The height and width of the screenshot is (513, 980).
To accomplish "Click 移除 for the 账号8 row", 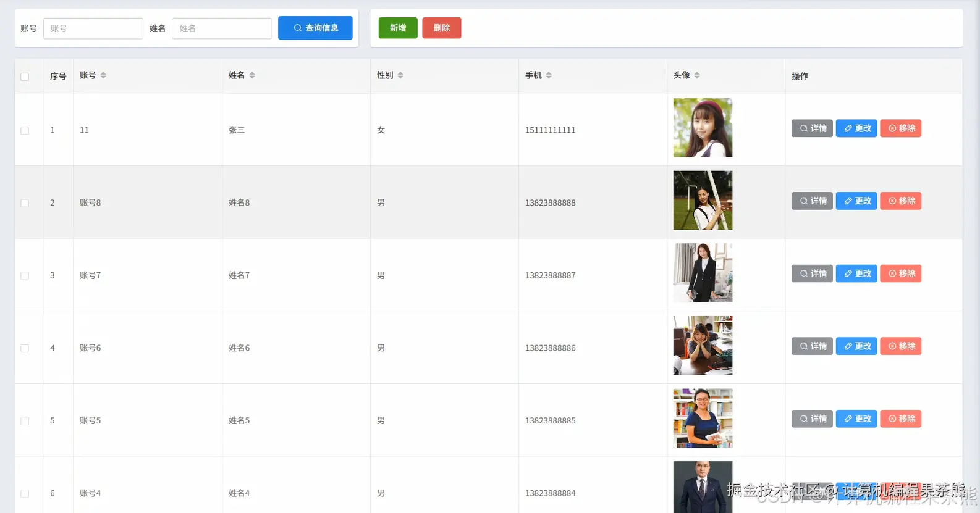I will pos(901,201).
